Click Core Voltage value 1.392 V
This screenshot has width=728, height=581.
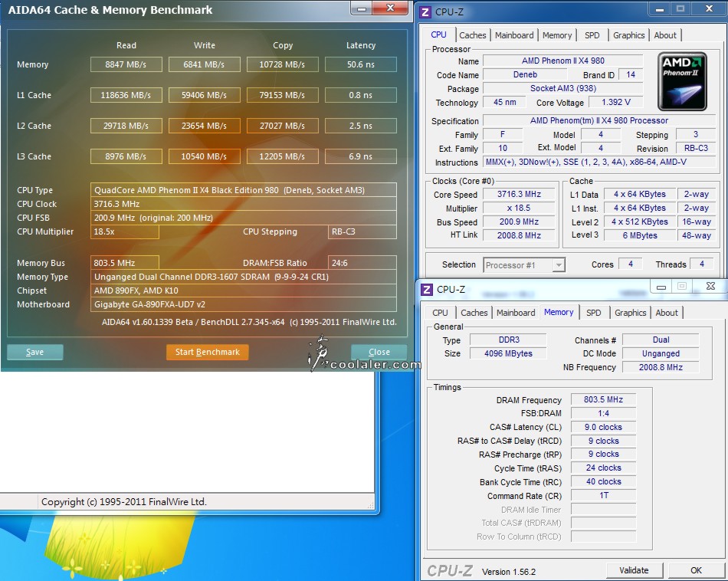616,102
